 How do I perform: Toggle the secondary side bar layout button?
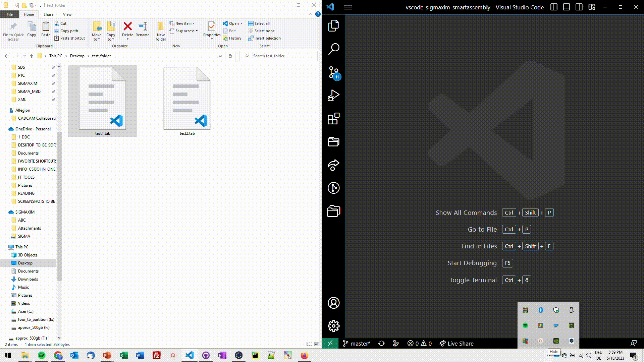point(579,7)
